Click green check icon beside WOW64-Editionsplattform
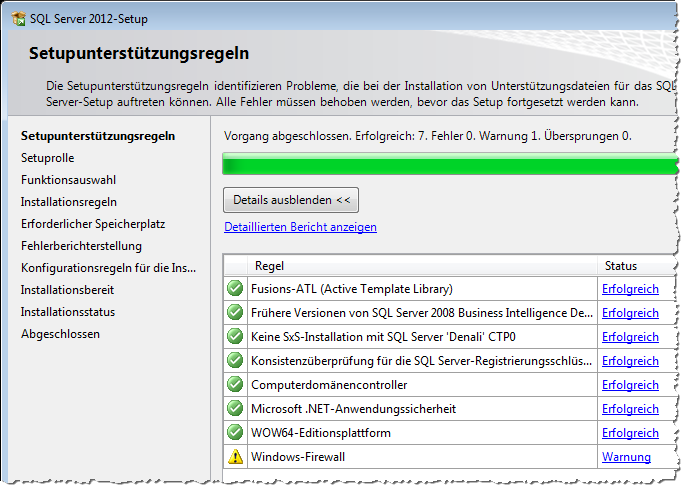This screenshot has height=489, width=685. tap(236, 433)
